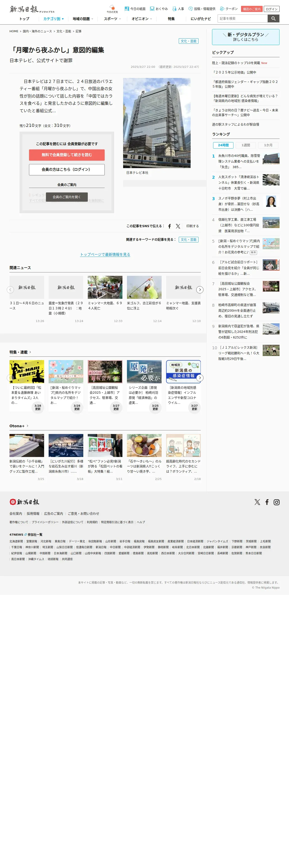This screenshot has height=868, width=289.
Task: Open クーポン coupon icon link
Action: tap(229, 9)
